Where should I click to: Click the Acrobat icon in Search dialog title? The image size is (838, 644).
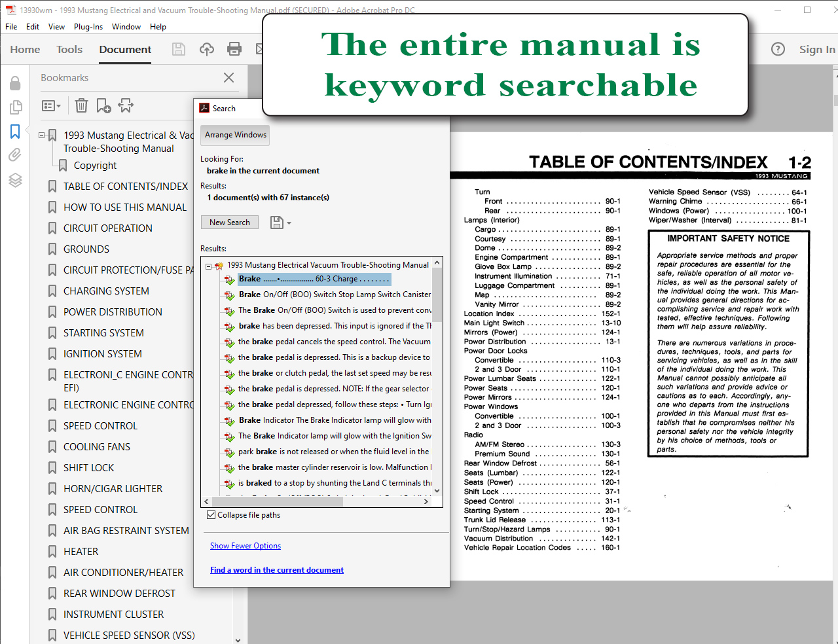[x=204, y=108]
